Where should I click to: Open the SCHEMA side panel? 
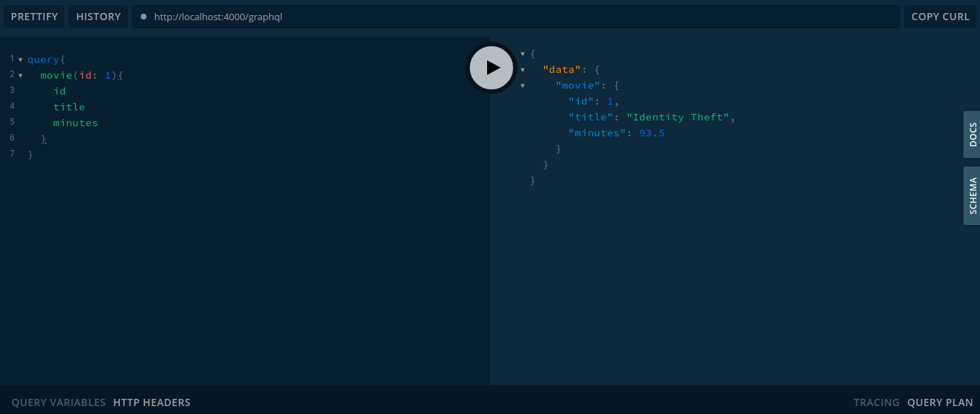coord(972,195)
